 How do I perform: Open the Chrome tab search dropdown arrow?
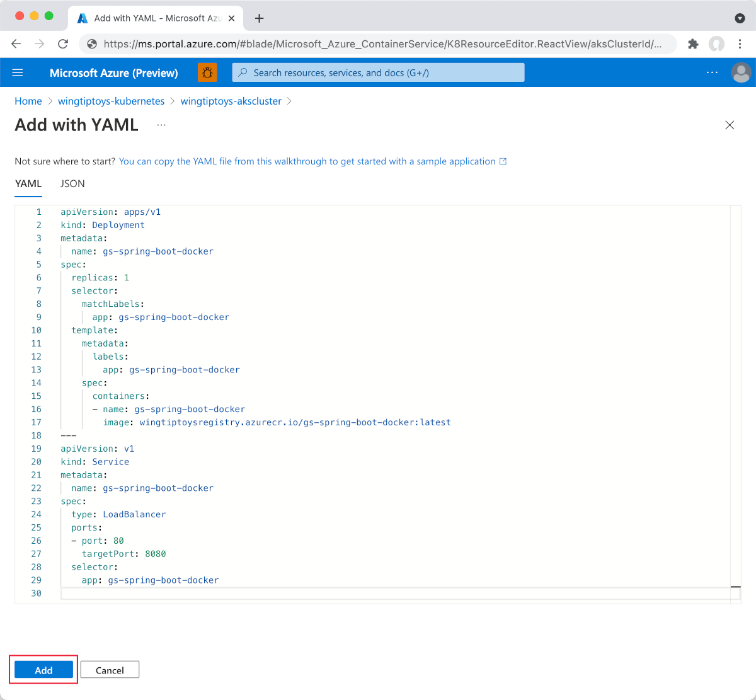[x=740, y=18]
